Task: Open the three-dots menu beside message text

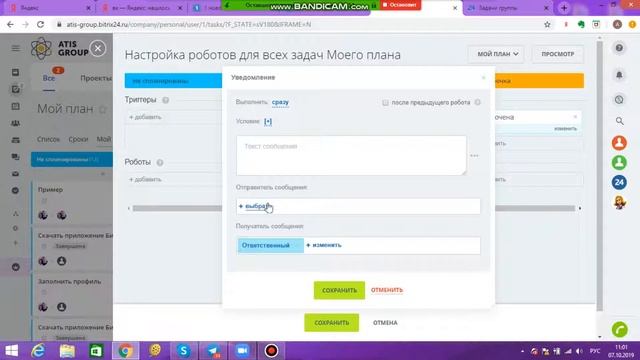Action: [474, 156]
